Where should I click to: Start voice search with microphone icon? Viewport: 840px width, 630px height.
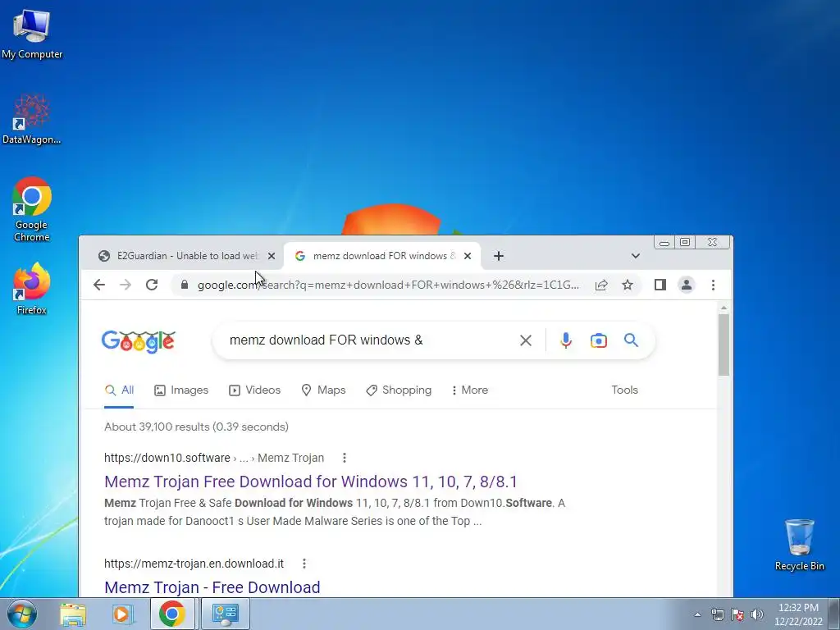point(566,340)
